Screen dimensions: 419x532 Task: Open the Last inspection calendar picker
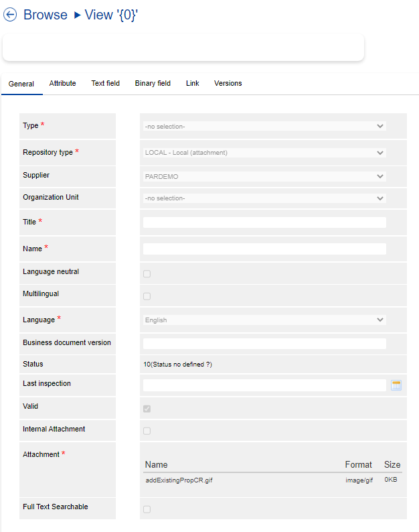pyautogui.click(x=396, y=385)
